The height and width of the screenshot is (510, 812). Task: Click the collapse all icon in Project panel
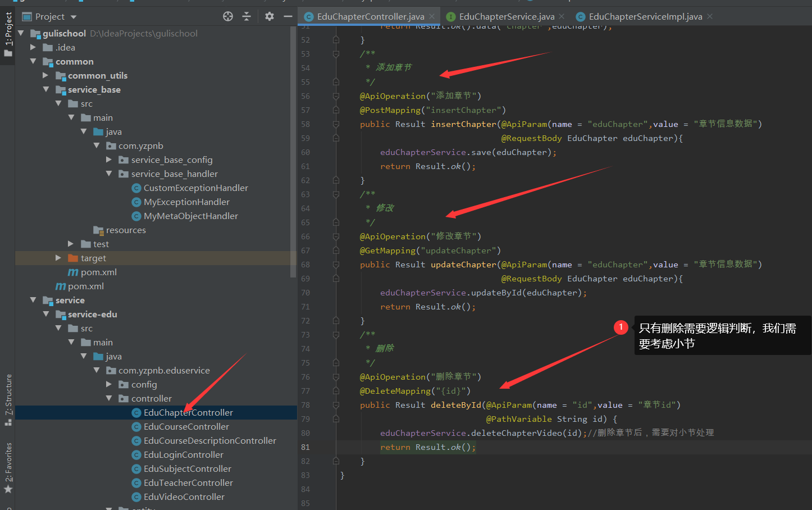pos(247,16)
